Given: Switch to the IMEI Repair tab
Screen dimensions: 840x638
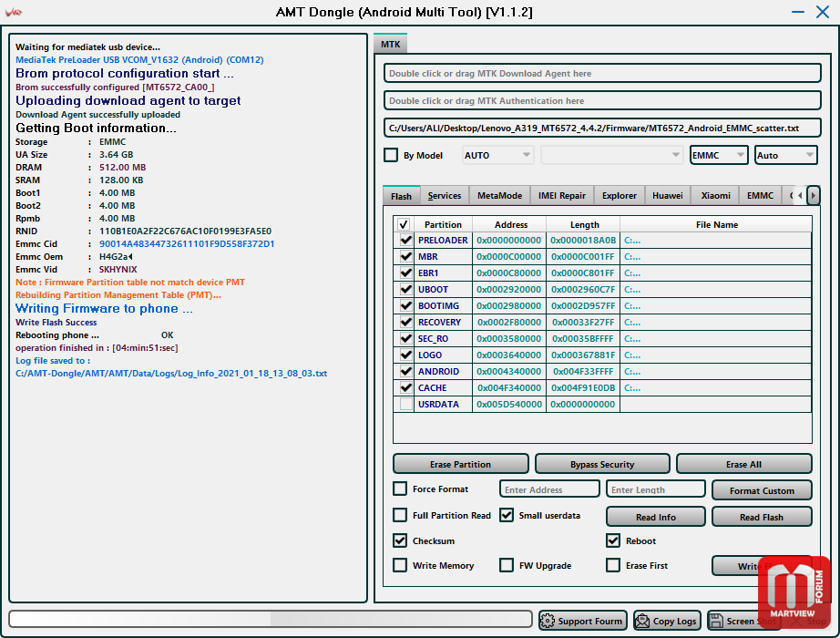Looking at the screenshot, I should [x=561, y=196].
